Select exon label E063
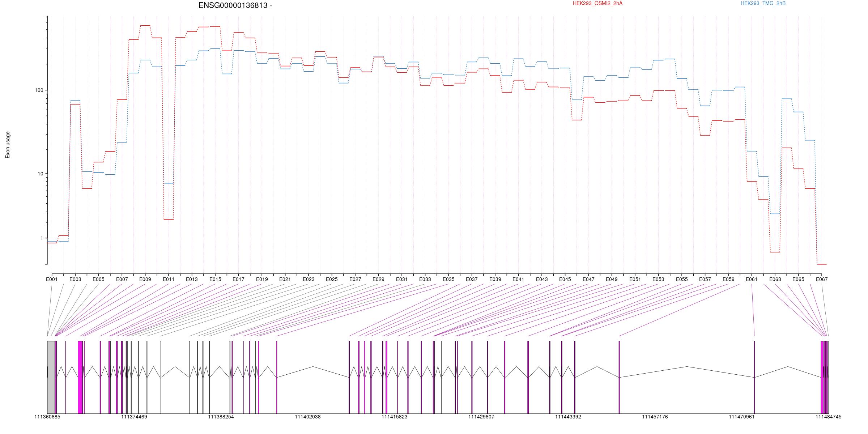 pyautogui.click(x=775, y=279)
